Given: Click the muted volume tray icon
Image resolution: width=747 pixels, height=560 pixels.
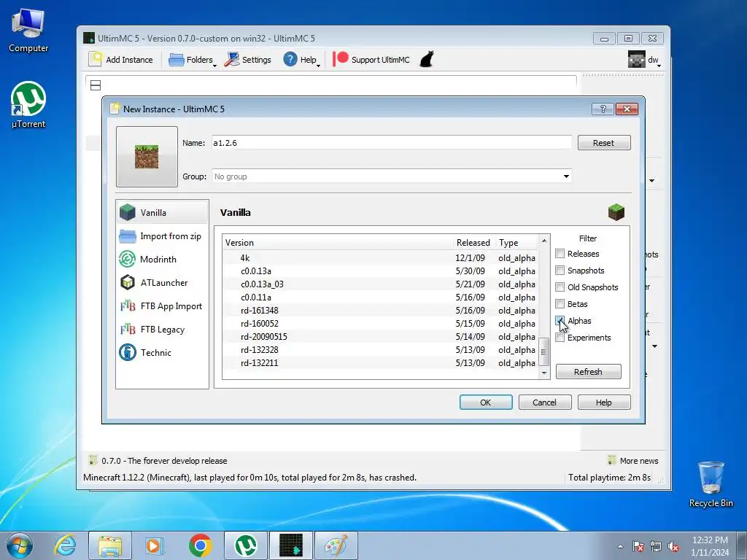Looking at the screenshot, I should click(673, 547).
